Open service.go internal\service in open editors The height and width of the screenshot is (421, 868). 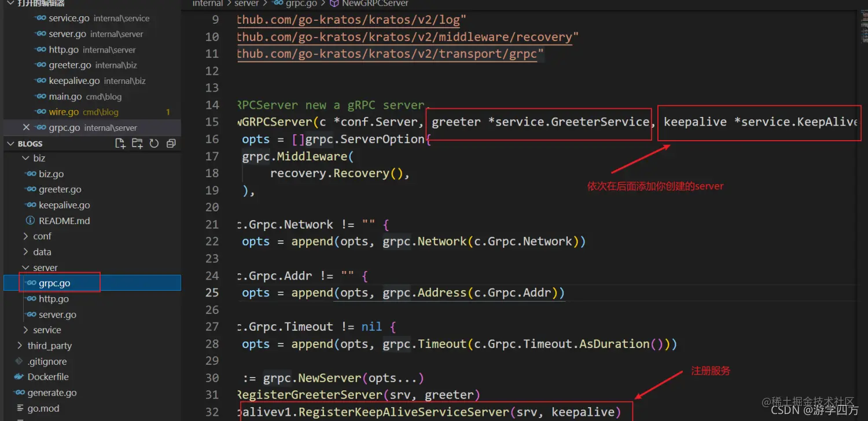click(x=93, y=18)
